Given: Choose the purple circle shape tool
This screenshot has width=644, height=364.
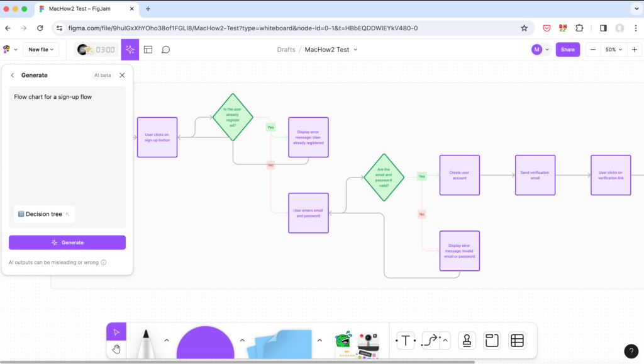Looking at the screenshot, I should point(206,342).
